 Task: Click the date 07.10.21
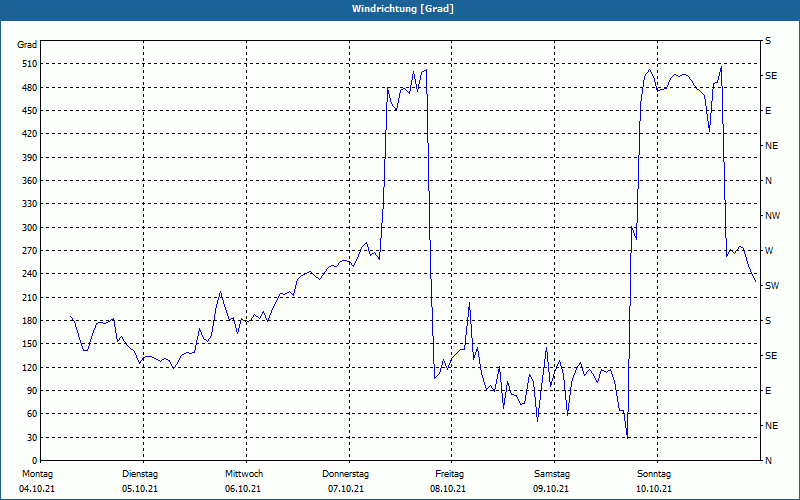(x=346, y=489)
